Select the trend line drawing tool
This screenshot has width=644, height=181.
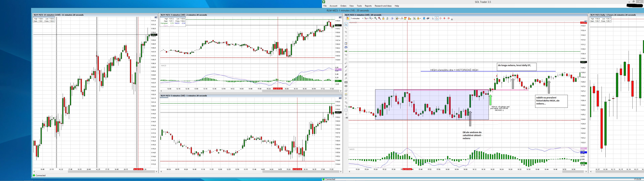pyautogui.click(x=346, y=28)
